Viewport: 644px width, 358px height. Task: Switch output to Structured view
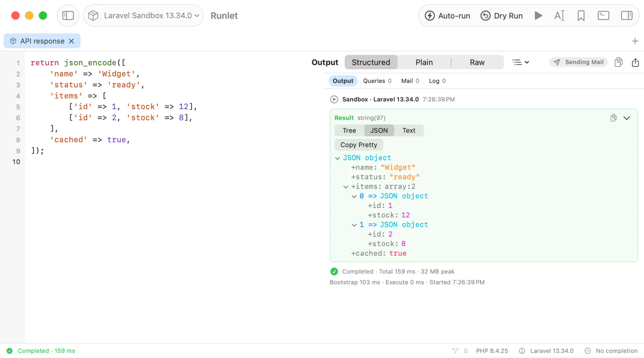tap(371, 62)
